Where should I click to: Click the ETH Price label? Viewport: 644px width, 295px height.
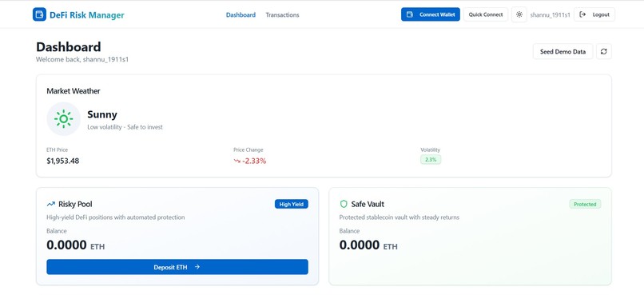click(57, 150)
